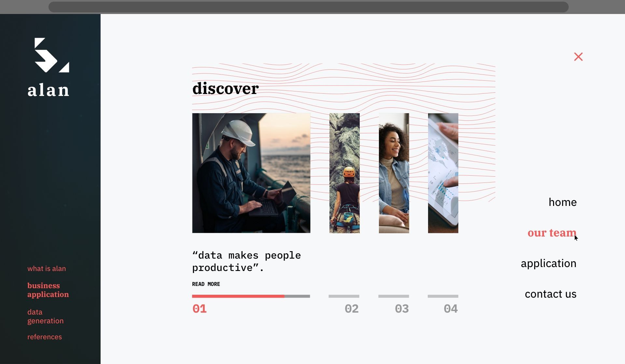The image size is (625, 364).
Task: Open contact us from the menu
Action: click(x=550, y=294)
